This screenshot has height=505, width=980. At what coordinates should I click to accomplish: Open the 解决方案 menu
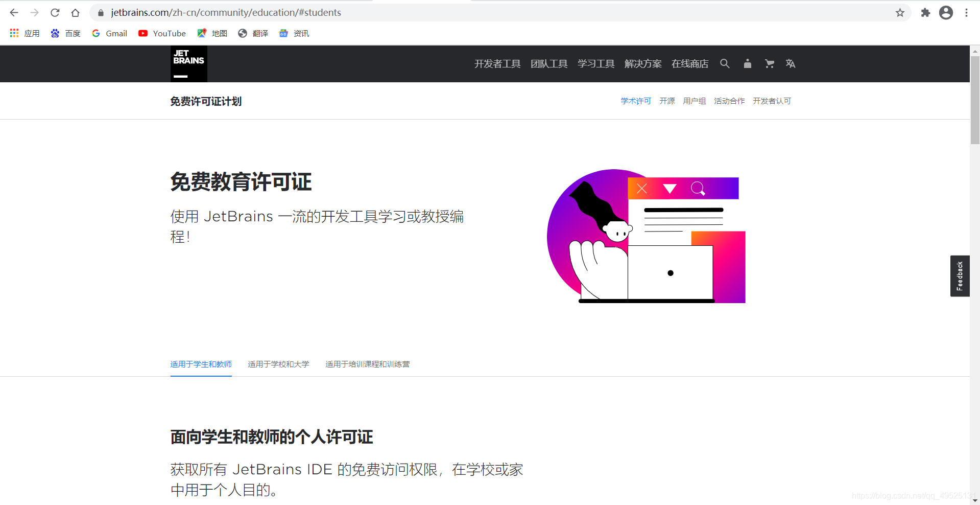click(x=642, y=63)
